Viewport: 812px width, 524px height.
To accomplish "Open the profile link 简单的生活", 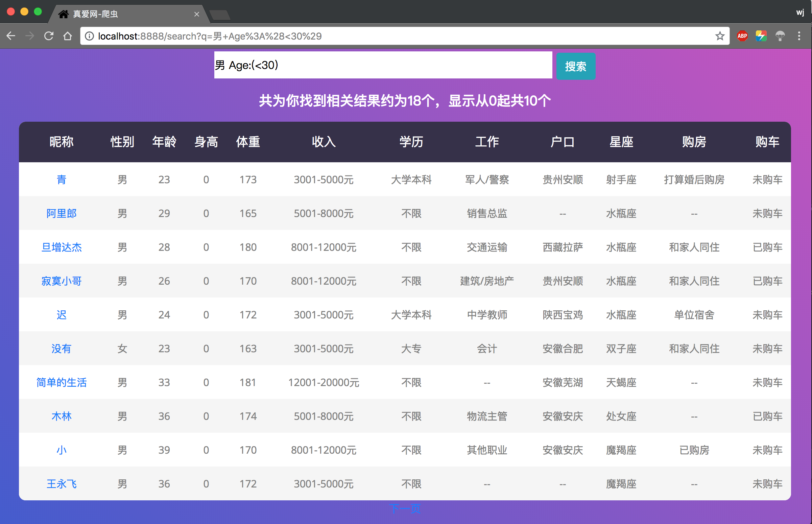I will 61,382.
